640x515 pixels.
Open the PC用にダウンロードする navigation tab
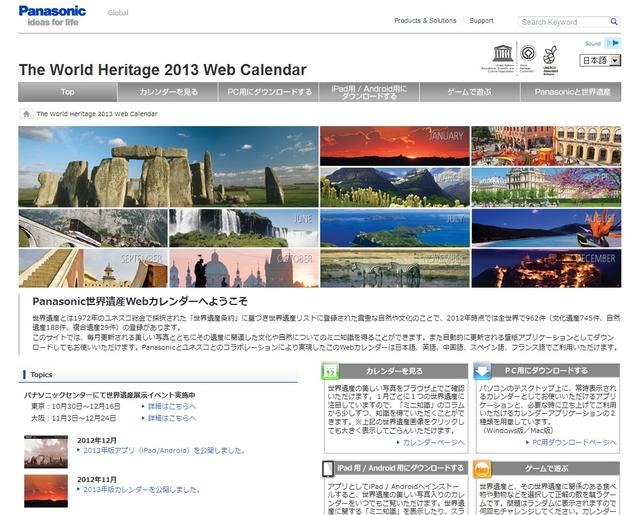(x=269, y=92)
